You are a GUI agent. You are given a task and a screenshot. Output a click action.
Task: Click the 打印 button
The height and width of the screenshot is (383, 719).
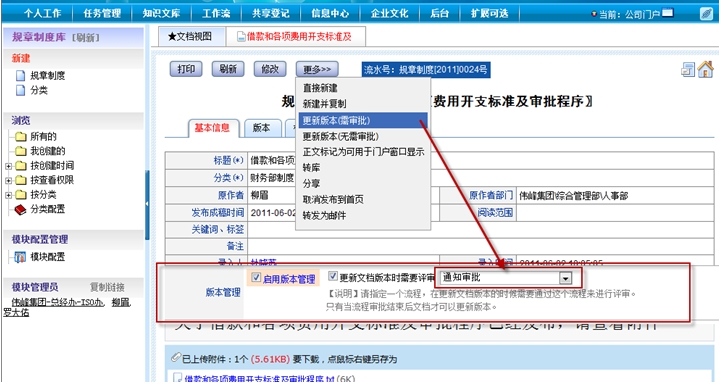[x=186, y=69]
